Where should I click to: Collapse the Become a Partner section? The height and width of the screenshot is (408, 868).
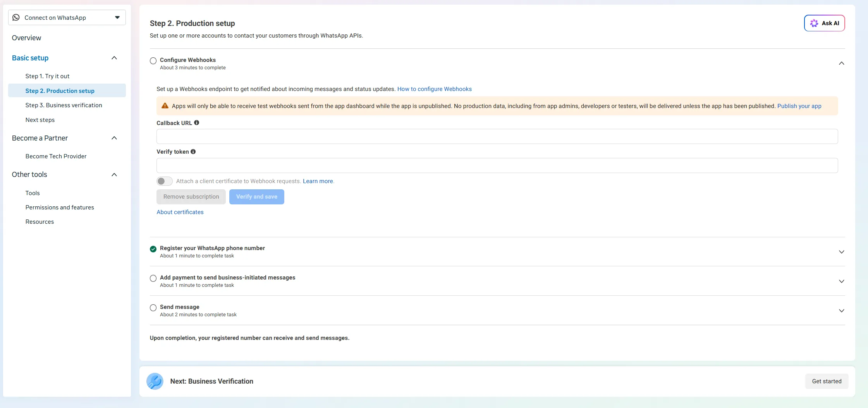pos(114,138)
